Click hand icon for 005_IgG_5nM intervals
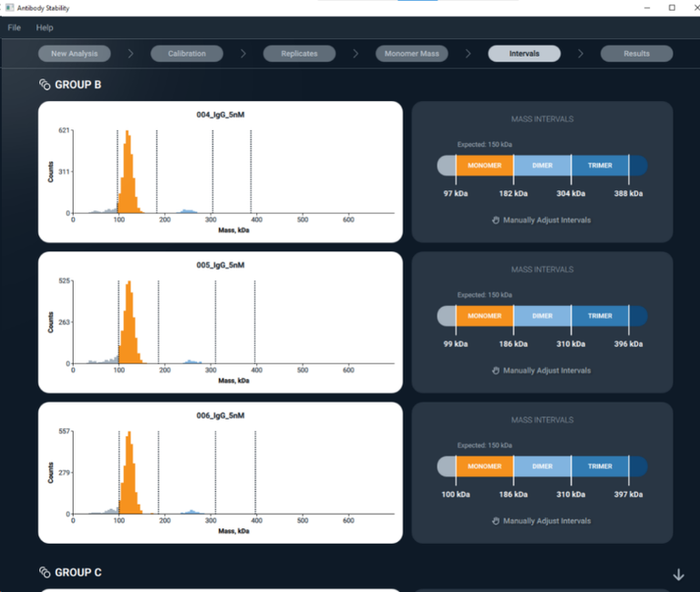The height and width of the screenshot is (592, 700). click(496, 371)
